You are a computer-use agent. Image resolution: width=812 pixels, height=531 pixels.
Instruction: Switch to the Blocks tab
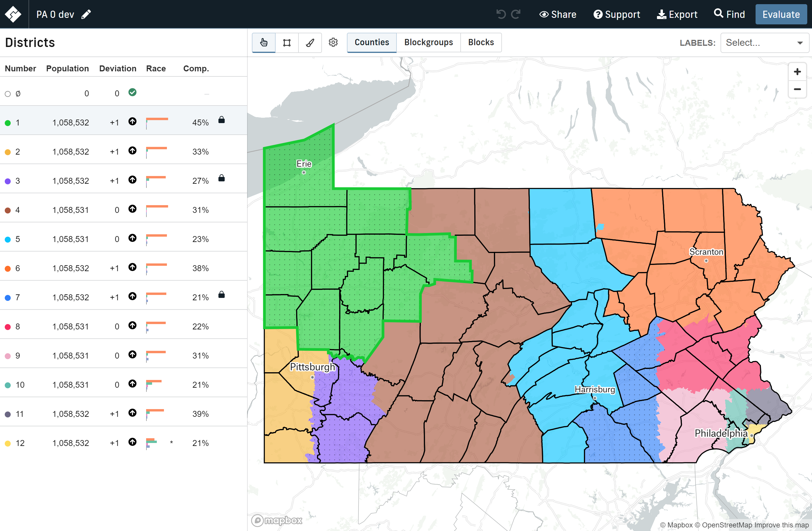pos(481,42)
